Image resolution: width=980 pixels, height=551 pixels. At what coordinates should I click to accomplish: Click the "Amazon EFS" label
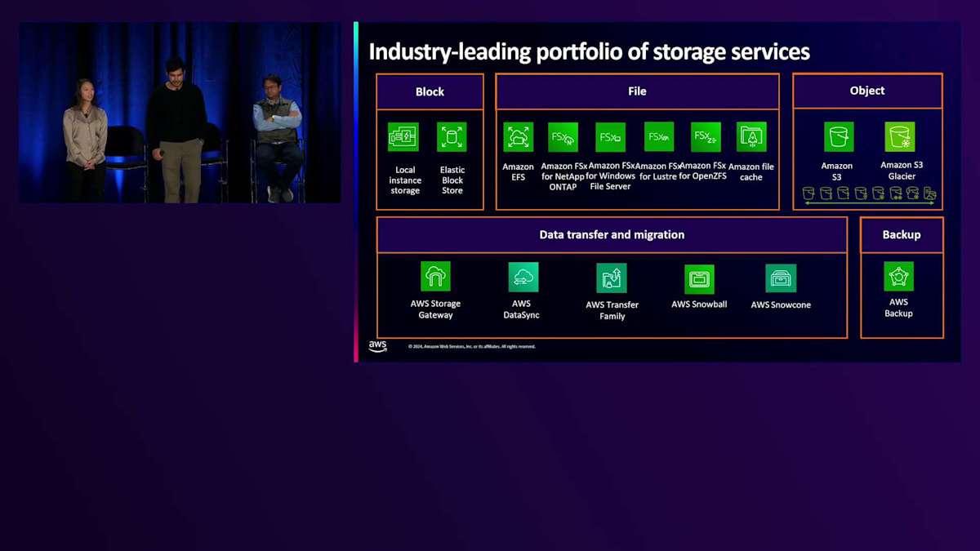[518, 171]
